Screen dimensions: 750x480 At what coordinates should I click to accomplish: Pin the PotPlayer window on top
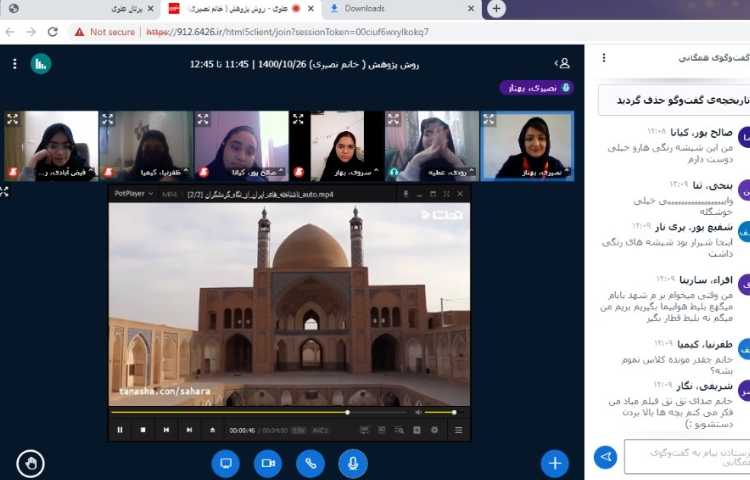point(406,194)
